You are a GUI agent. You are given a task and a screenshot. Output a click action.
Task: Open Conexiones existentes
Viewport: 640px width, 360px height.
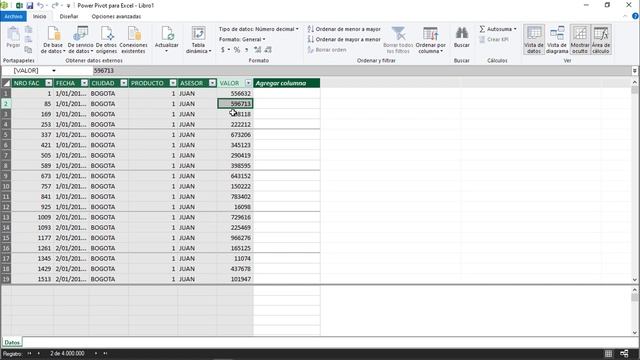click(133, 40)
